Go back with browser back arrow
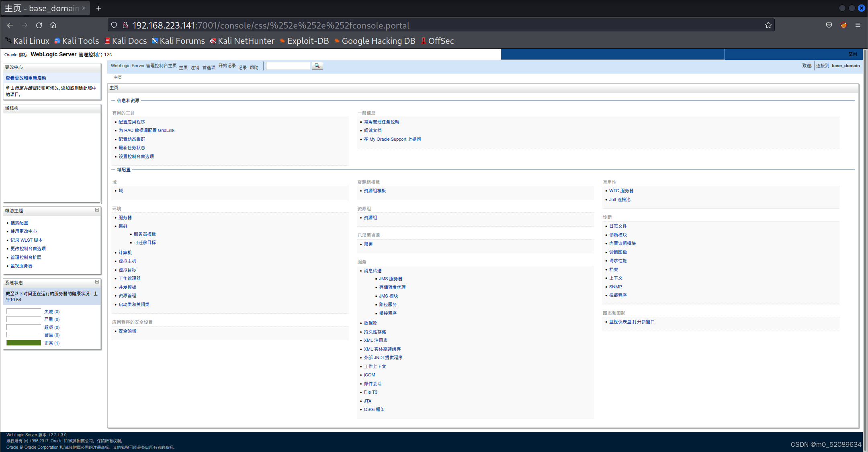 coord(10,25)
